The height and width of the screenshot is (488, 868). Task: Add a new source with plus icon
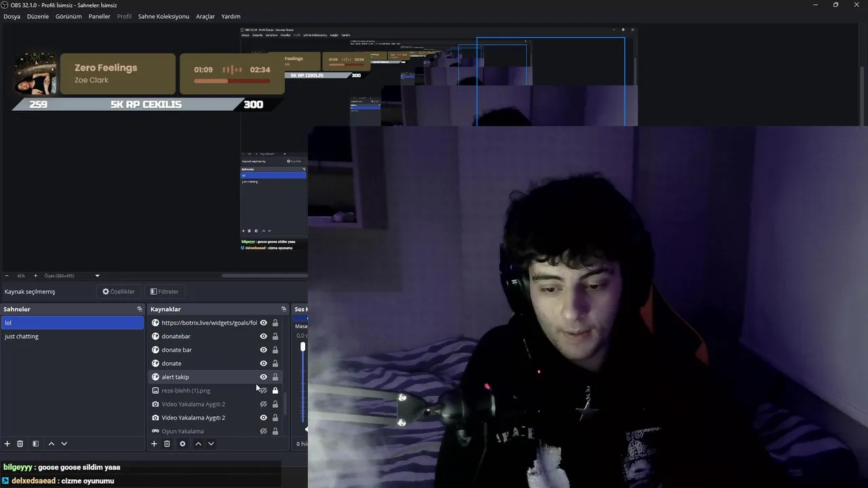[x=154, y=444]
